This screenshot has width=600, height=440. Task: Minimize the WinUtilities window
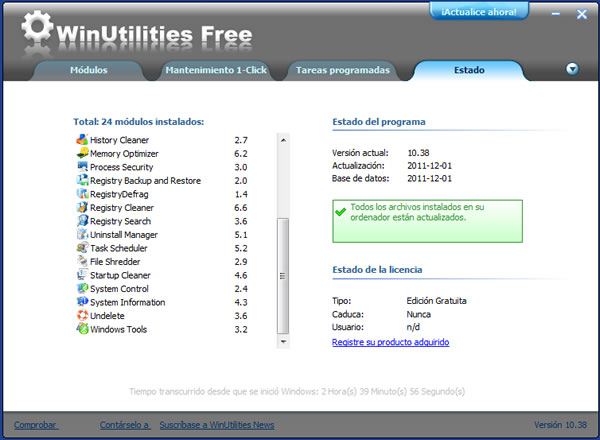click(x=556, y=14)
